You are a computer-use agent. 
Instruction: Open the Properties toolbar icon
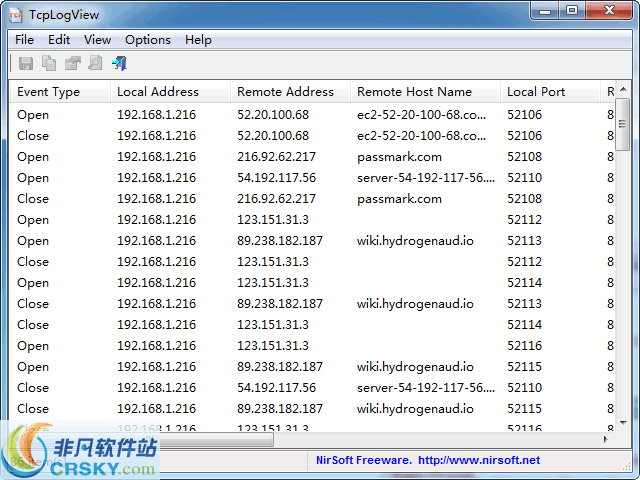pyautogui.click(x=73, y=63)
